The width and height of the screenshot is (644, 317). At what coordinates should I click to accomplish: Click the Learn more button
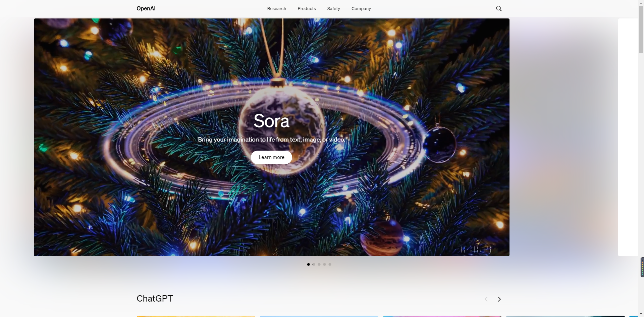pos(271,157)
